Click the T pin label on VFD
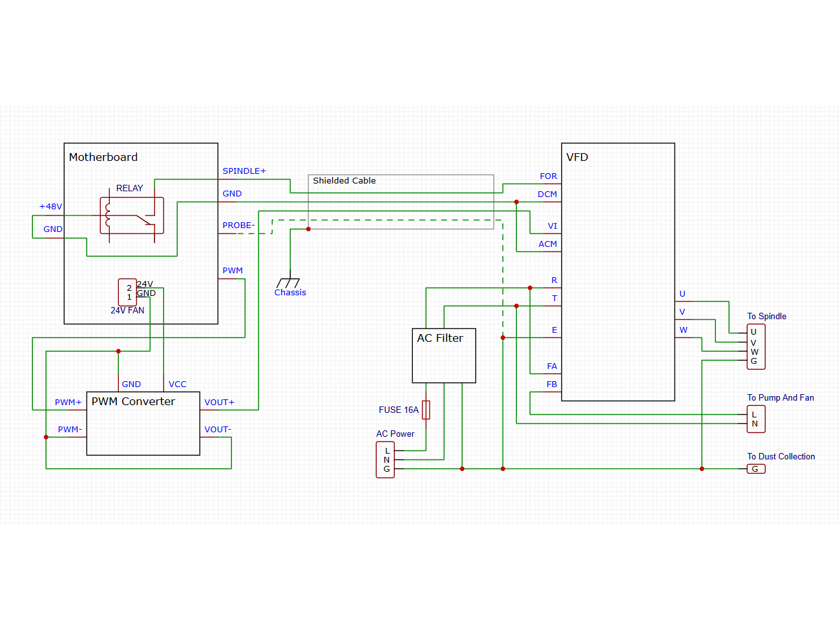840x630 pixels. tap(554, 299)
